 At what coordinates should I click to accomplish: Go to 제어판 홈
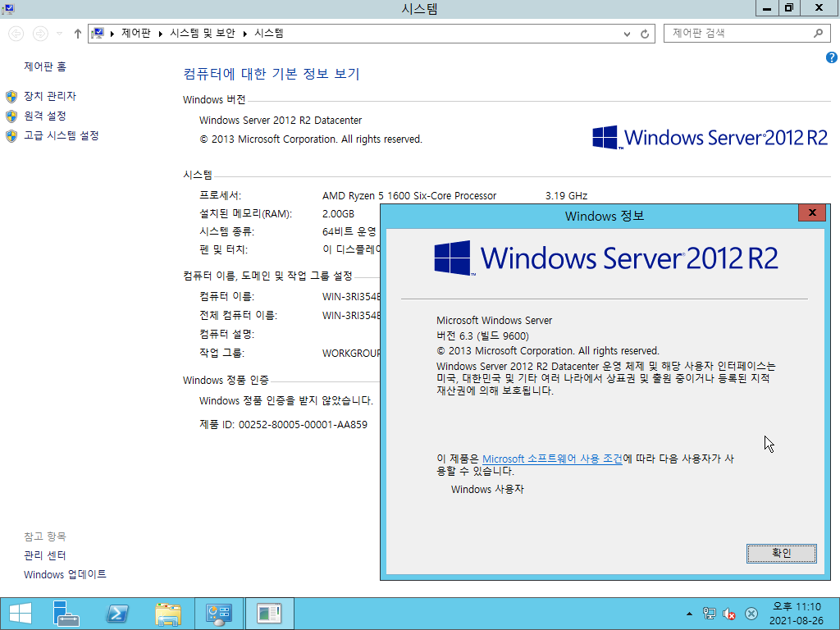point(45,66)
